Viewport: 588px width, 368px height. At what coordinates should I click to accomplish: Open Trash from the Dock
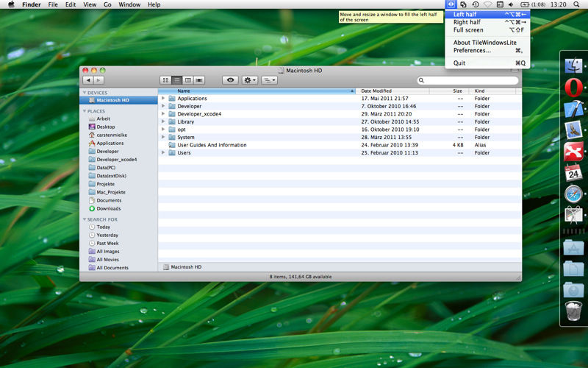573,311
